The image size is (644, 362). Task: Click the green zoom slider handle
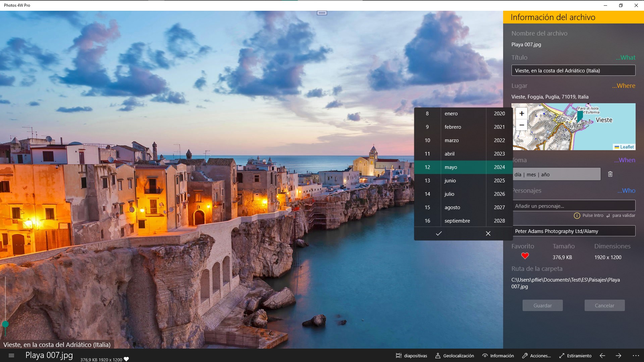point(5,324)
